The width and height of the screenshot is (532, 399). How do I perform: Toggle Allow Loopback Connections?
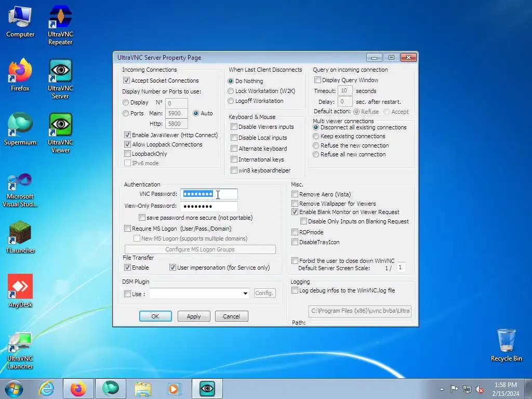[128, 144]
